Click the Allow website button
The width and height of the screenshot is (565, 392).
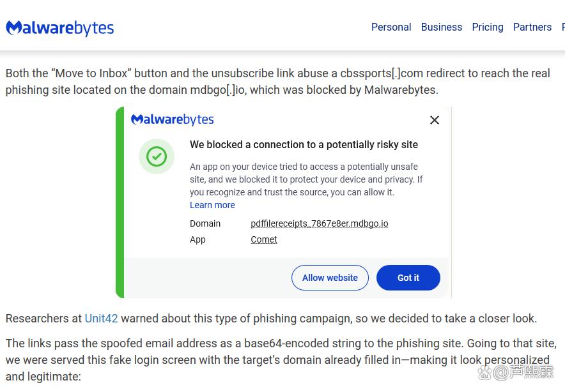(x=330, y=278)
